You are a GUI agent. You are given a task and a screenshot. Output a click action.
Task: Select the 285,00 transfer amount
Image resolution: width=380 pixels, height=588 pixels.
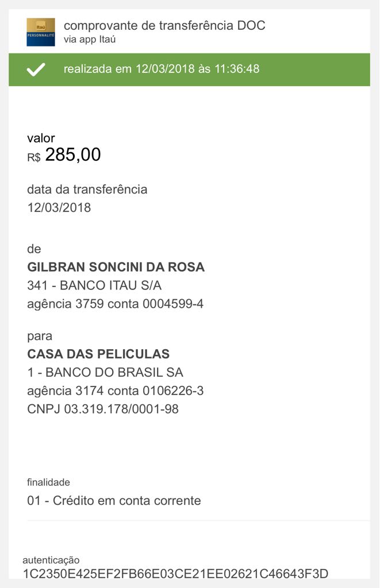72,154
